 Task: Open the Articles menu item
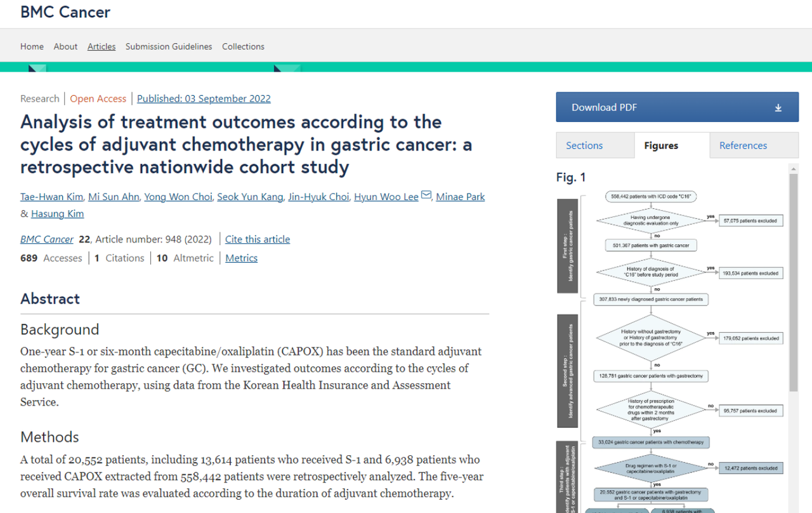click(x=101, y=46)
